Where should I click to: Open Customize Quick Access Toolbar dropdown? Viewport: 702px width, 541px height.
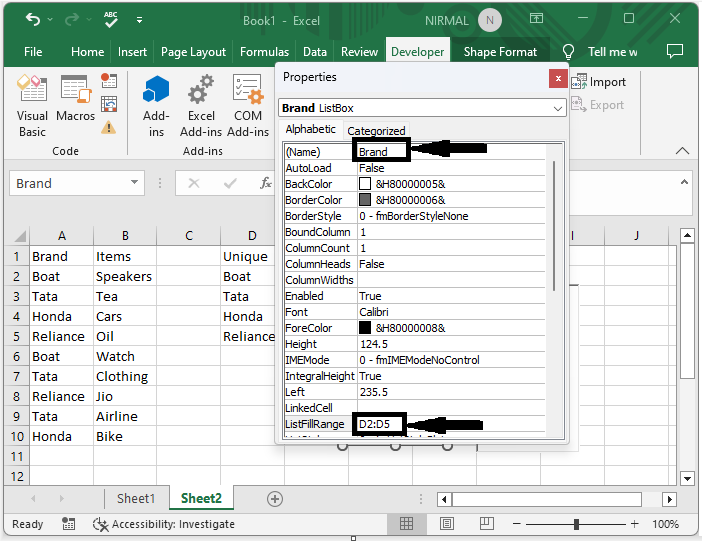tap(140, 20)
